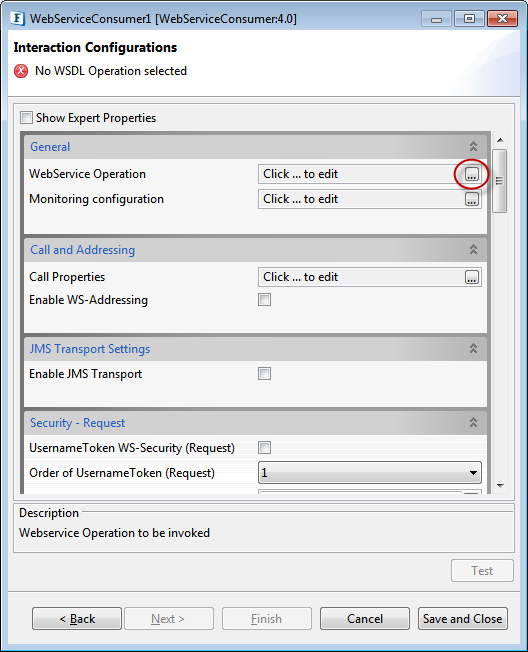The image size is (528, 652).
Task: Click the scrollbar down arrow in properties panel
Action: 500,486
